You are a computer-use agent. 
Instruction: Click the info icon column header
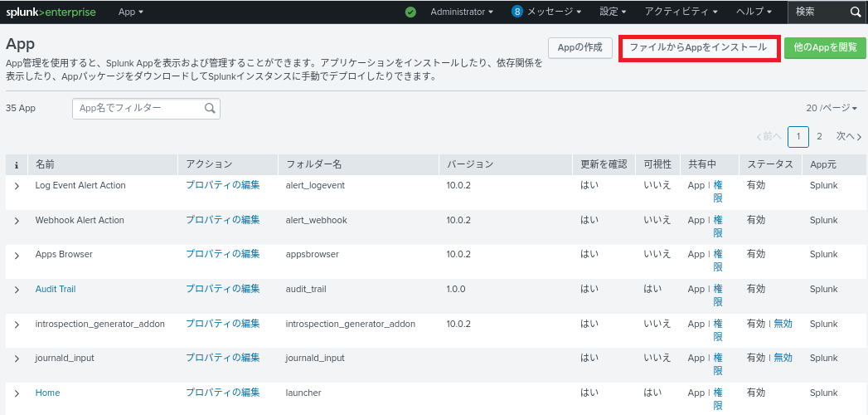click(17, 164)
